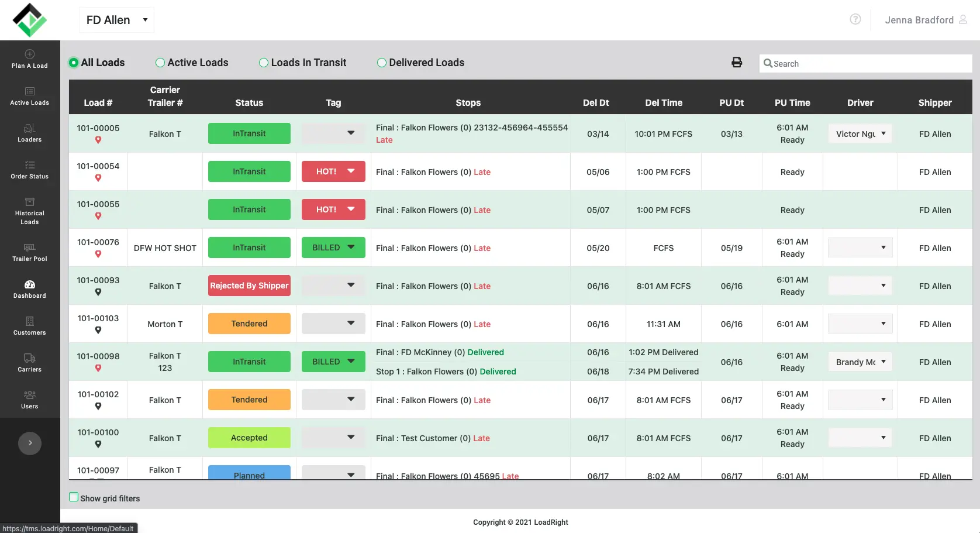
Task: Select the Loaders icon in sidebar
Action: click(29, 132)
